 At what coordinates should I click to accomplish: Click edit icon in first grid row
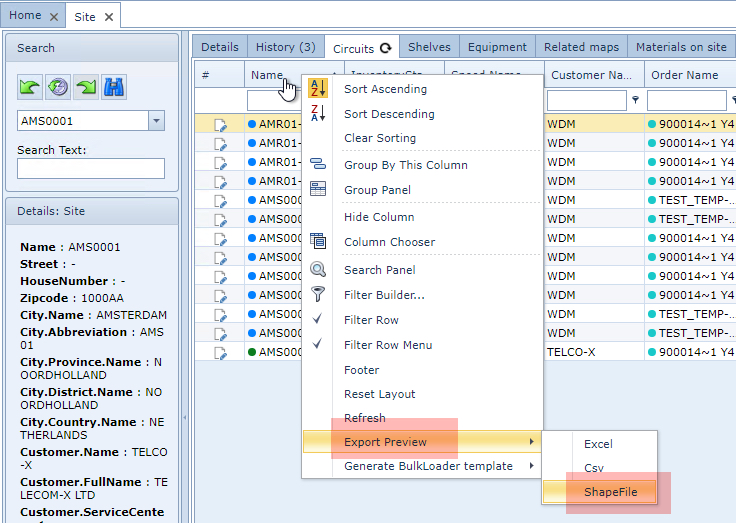tap(220, 124)
